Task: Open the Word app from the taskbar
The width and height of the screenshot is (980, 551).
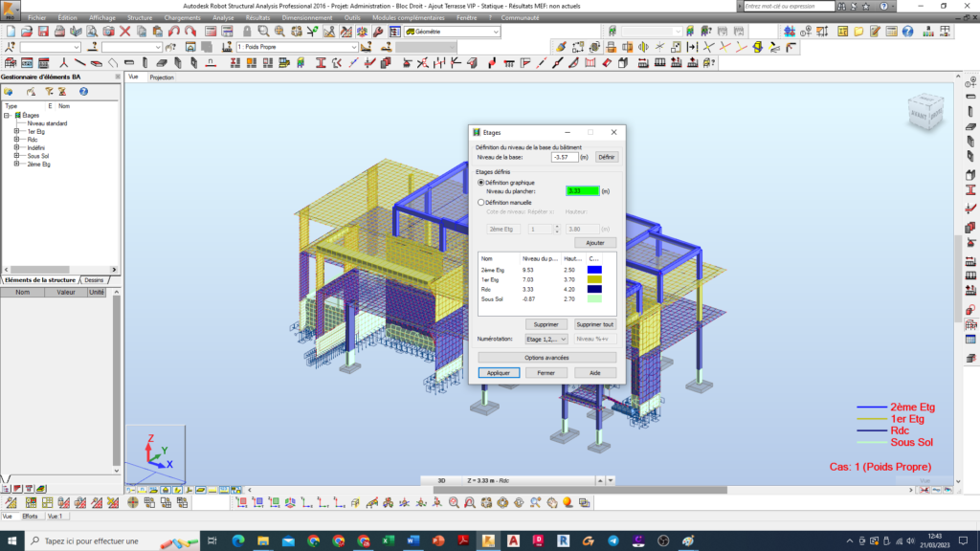Action: click(x=412, y=540)
